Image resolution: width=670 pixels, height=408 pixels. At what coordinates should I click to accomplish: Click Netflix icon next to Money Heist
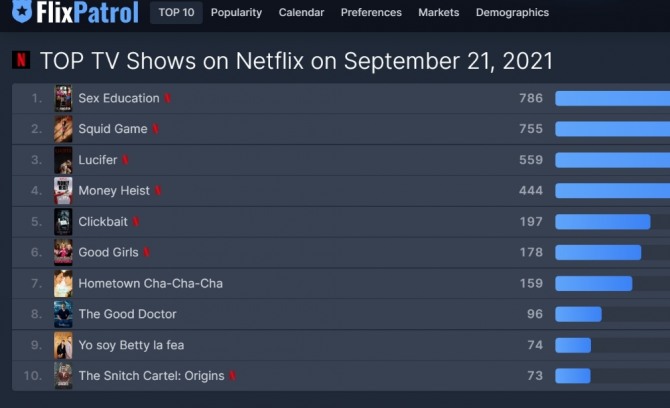tap(158, 191)
